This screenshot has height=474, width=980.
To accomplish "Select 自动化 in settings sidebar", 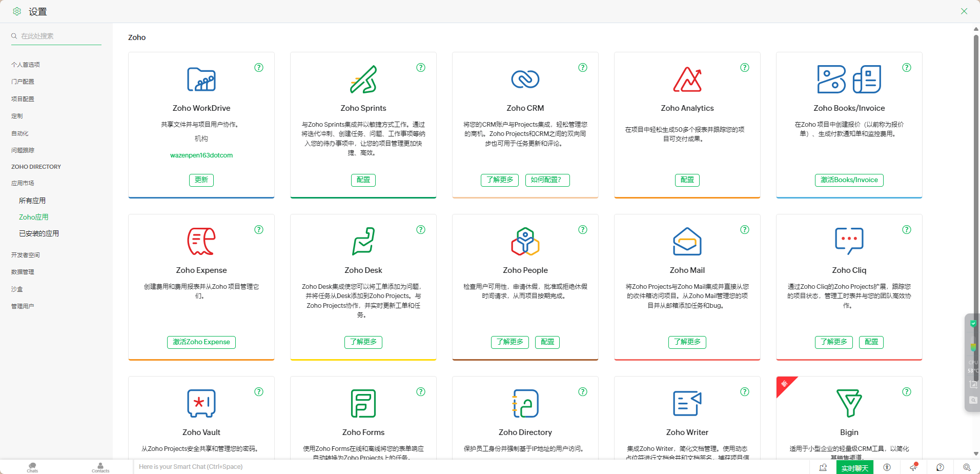I will coord(20,133).
